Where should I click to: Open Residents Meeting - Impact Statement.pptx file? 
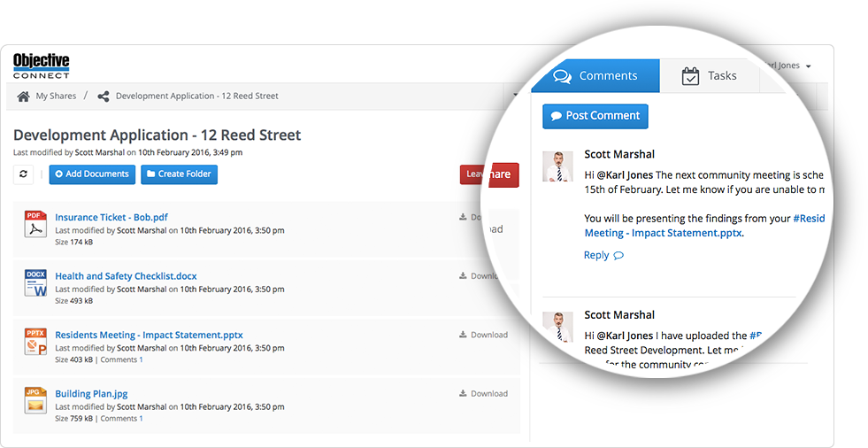(x=149, y=335)
